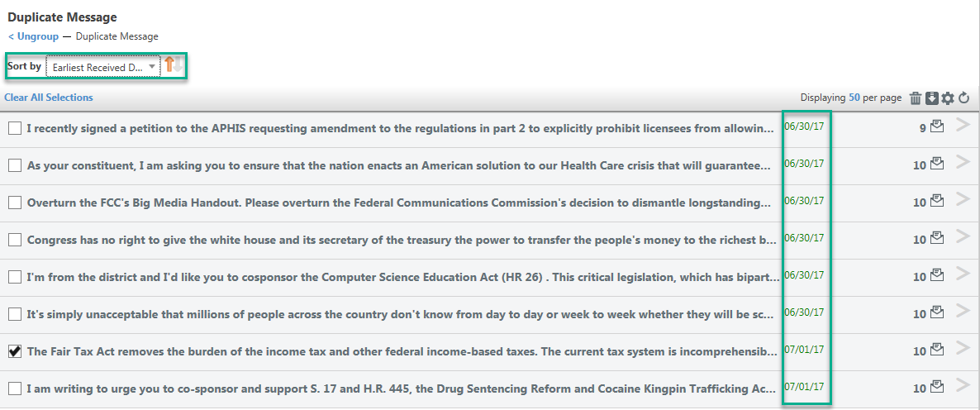Screen dimensions: 980x410
Task: Click Clear All Selections
Action: click(x=49, y=98)
